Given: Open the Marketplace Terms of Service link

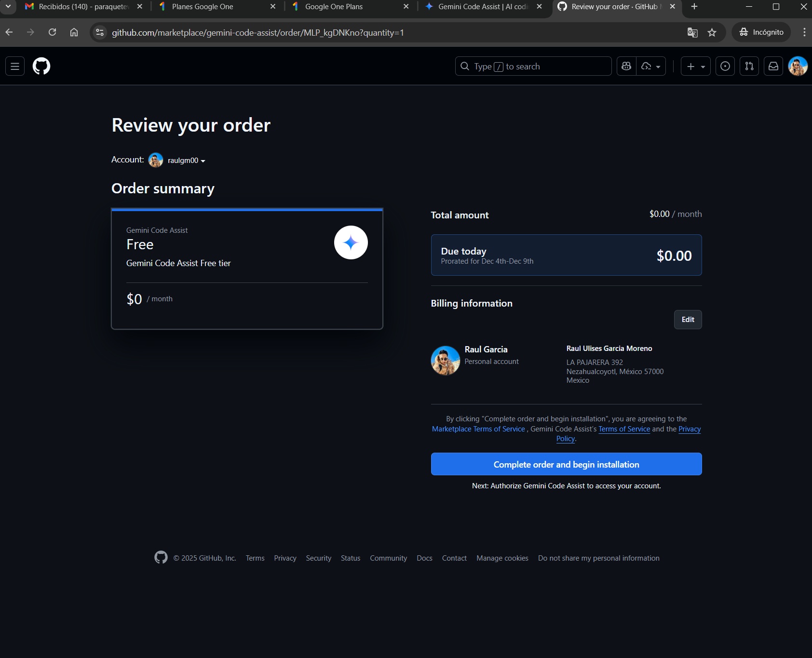Looking at the screenshot, I should (478, 429).
